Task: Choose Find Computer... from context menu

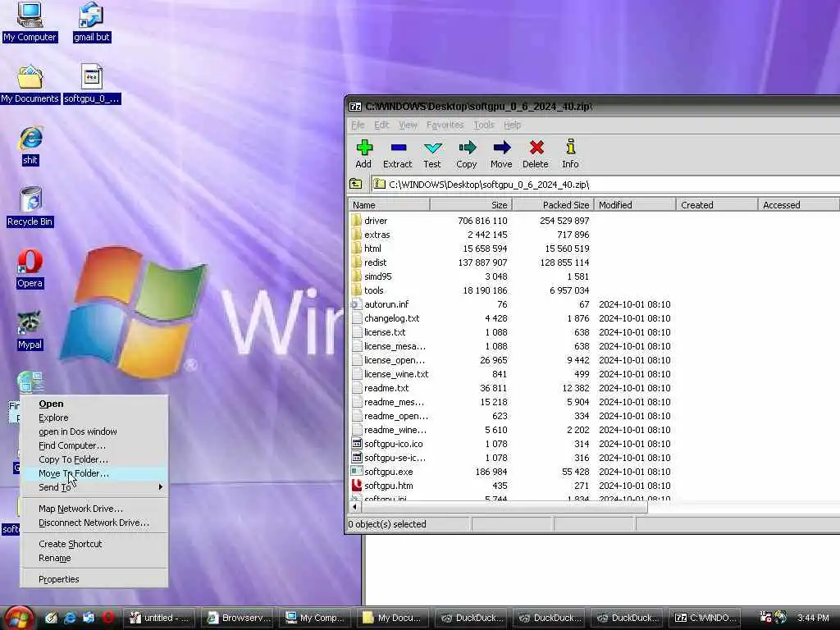Action: [94, 445]
